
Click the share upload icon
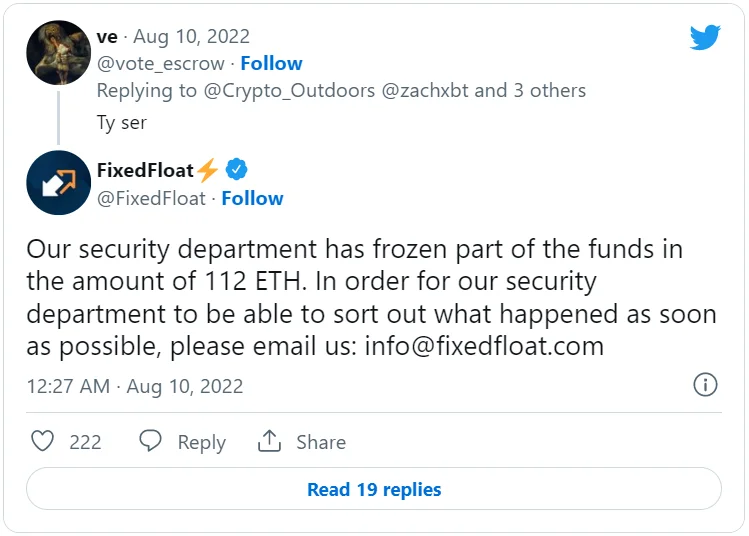269,441
